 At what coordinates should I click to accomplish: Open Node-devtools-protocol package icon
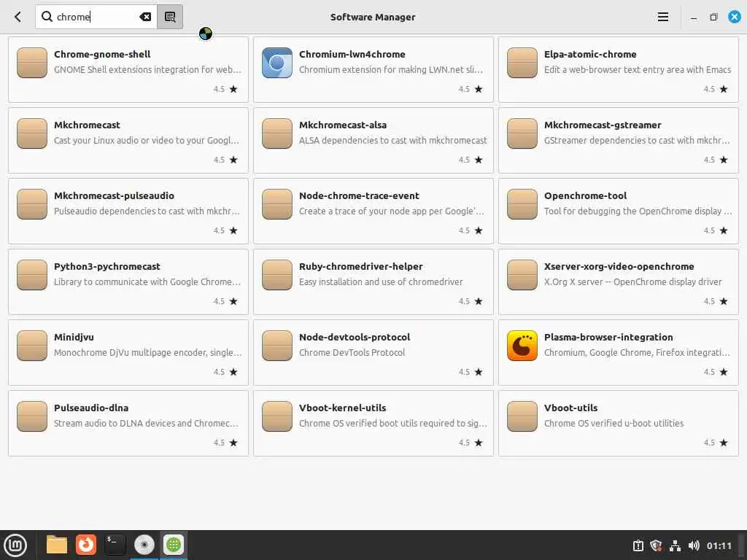(276, 345)
